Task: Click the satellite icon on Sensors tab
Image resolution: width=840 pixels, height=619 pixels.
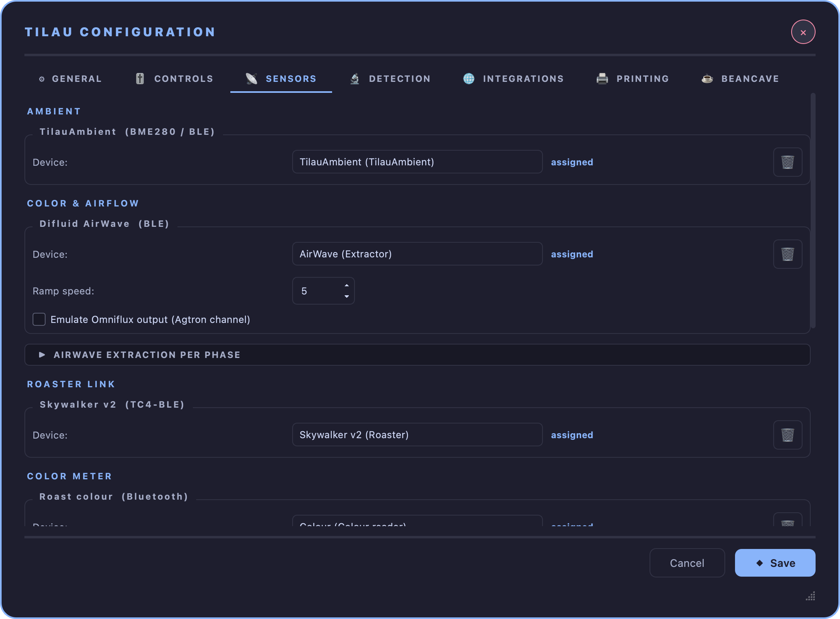Action: pos(252,79)
